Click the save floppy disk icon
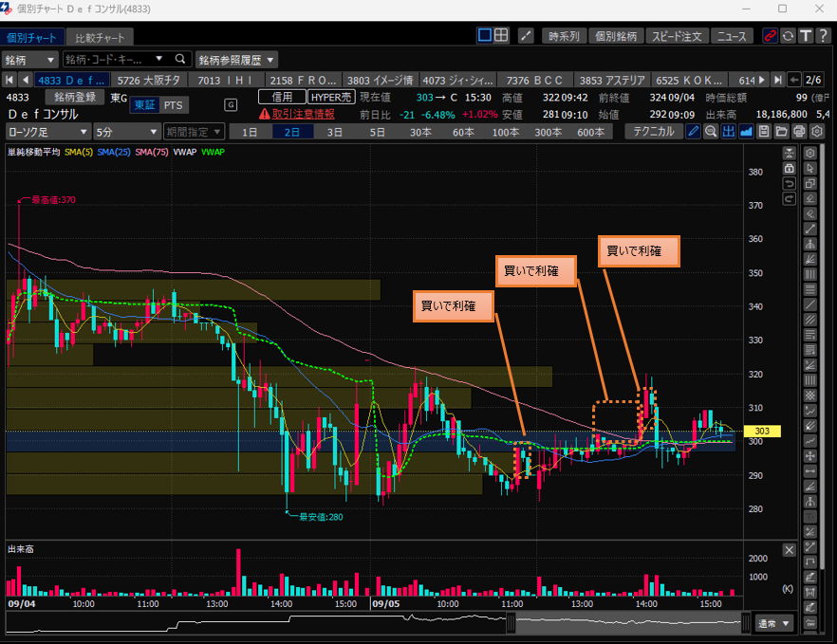 (x=764, y=131)
